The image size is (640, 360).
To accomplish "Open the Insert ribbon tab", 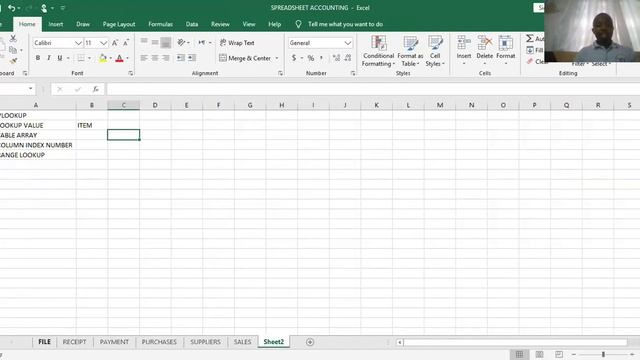I will [x=56, y=24].
